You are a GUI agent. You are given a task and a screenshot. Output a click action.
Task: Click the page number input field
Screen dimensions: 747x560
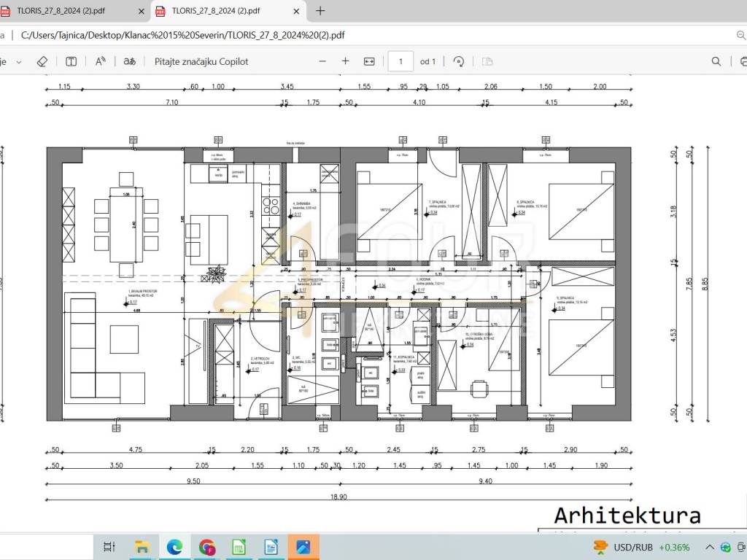[x=400, y=61]
